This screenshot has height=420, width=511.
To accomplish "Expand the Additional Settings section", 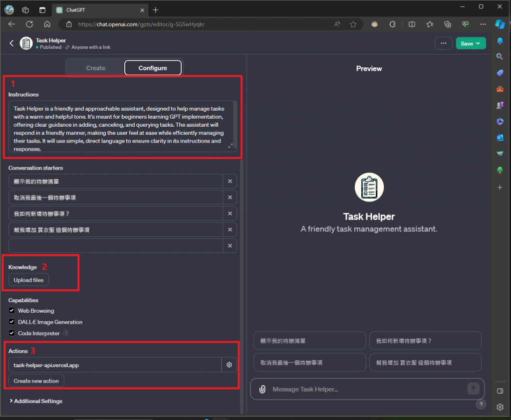I will [36, 401].
